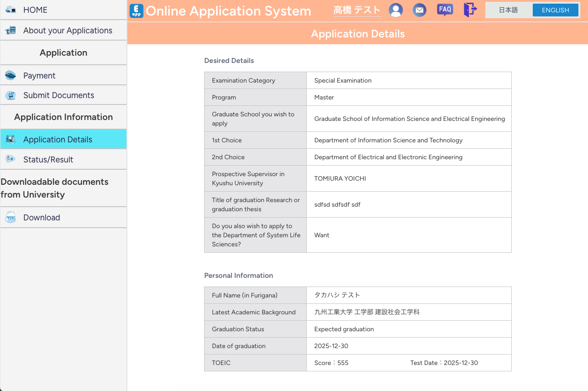Go to HOME in sidebar
Image resolution: width=588 pixels, height=391 pixels.
click(x=63, y=10)
